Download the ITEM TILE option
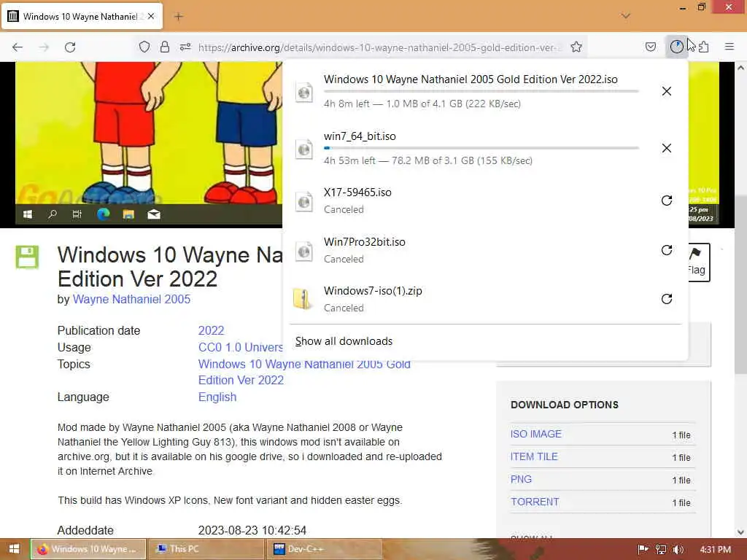The image size is (747, 560). 534,456
